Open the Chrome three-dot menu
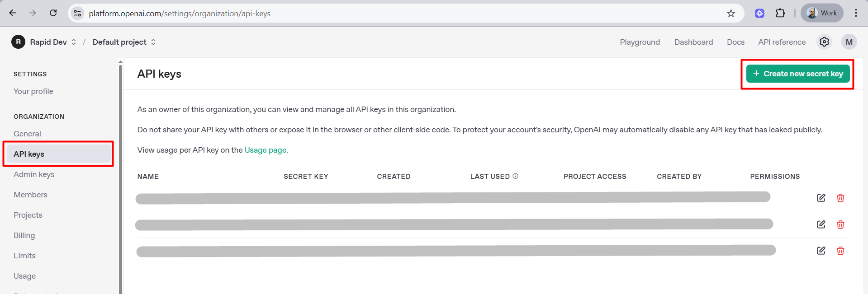The height and width of the screenshot is (294, 868). tap(856, 13)
